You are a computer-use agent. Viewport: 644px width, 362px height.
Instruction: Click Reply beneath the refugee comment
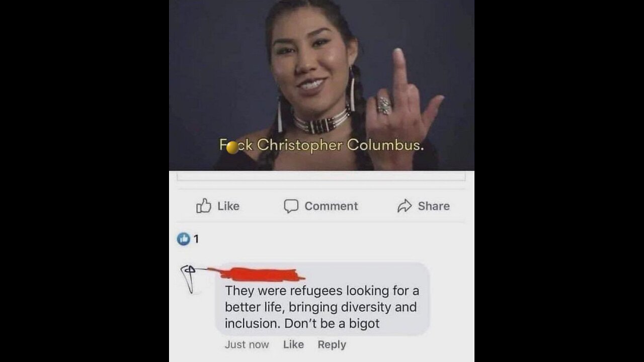pyautogui.click(x=332, y=344)
